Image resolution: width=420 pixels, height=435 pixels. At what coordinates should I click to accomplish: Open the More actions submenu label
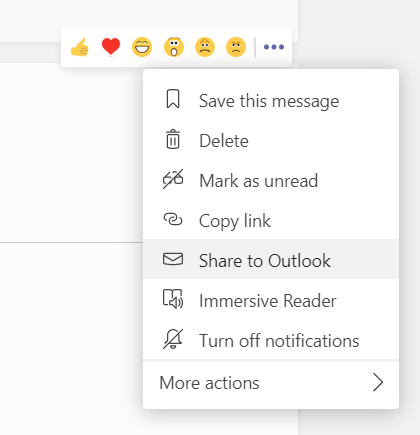[x=209, y=383]
